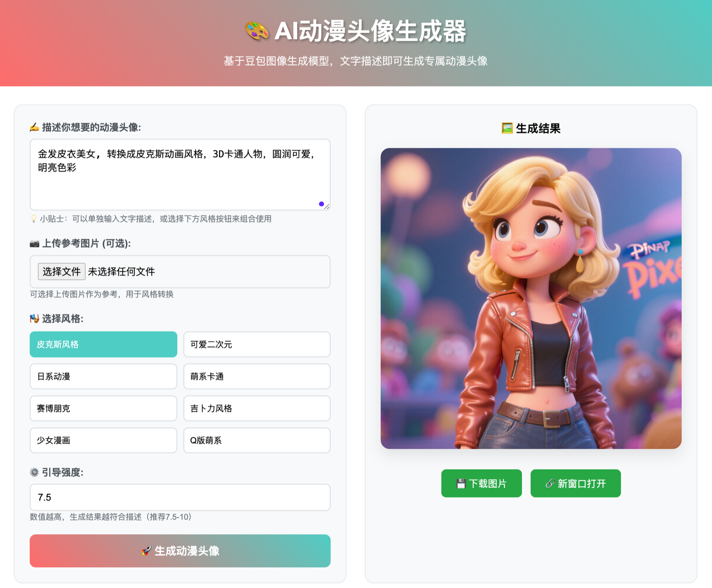
Task: Click the writing hand icon by the description label
Action: (x=35, y=127)
